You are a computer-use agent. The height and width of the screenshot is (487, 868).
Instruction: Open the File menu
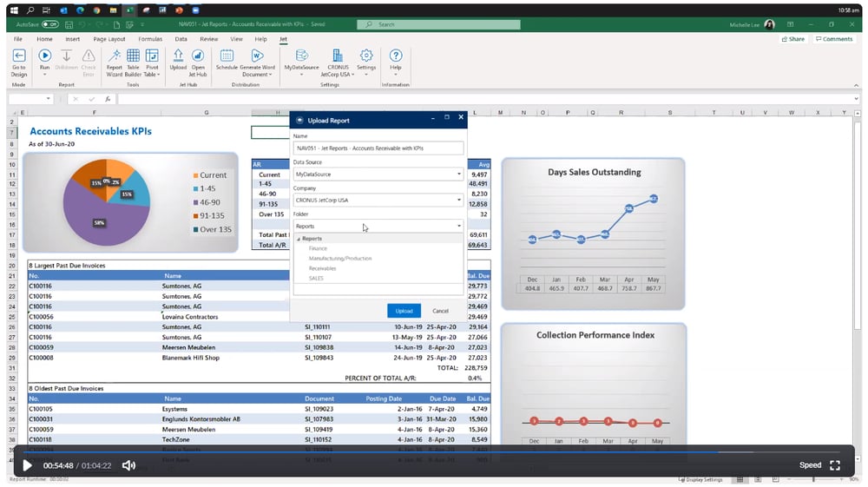(17, 39)
